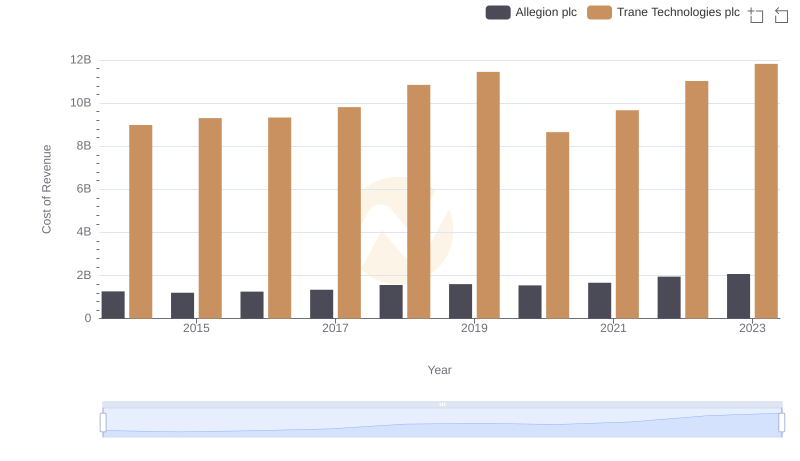Click the Allegion bar for 2014

[113, 305]
